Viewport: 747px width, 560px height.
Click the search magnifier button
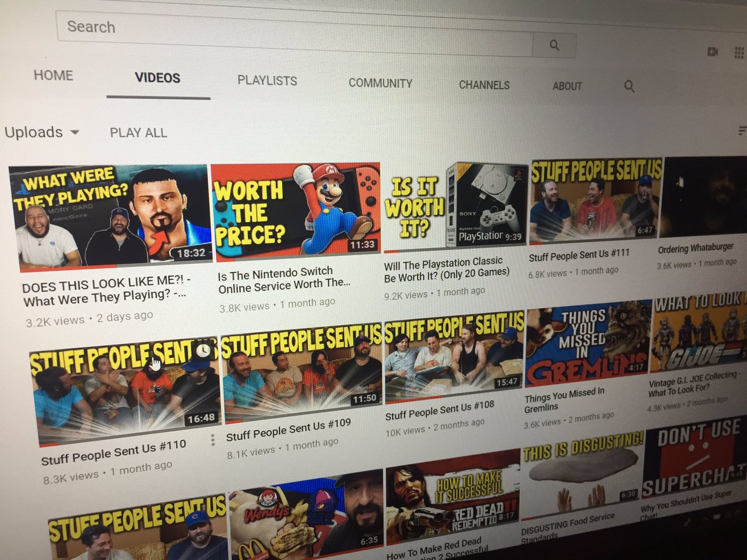[554, 45]
